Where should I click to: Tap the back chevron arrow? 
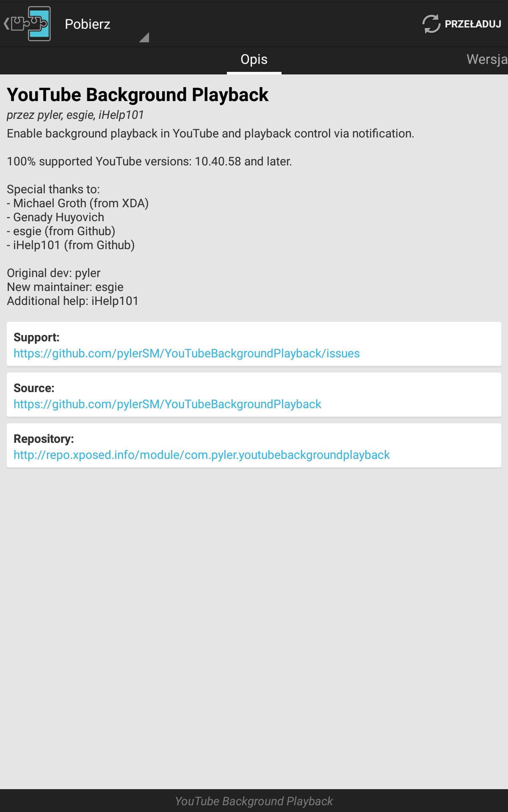tap(6, 24)
